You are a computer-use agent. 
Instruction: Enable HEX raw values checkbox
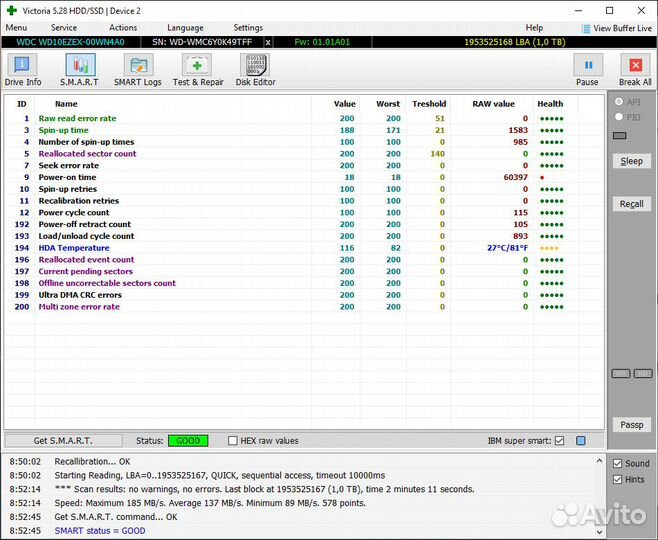233,441
